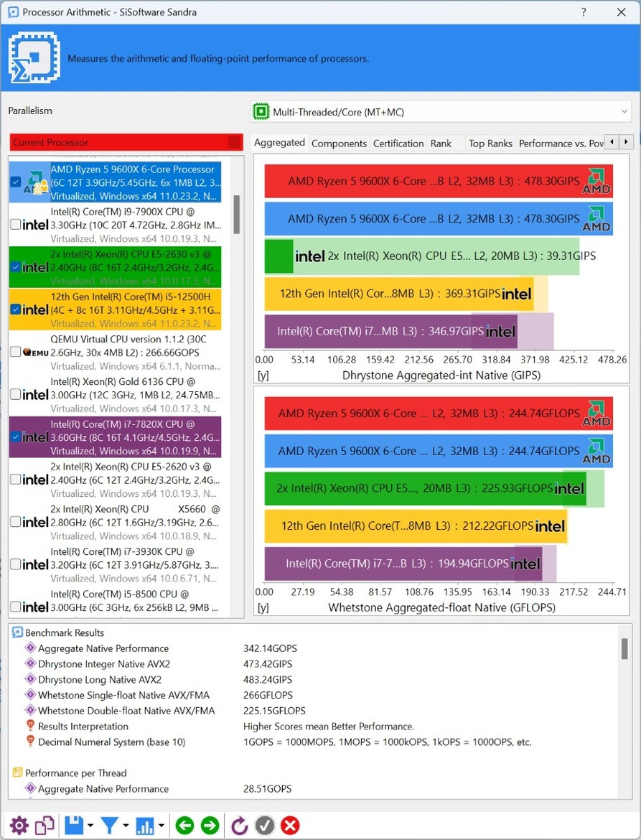
Task: Click the Whetstone Aggregated-float Native axis title
Action: (441, 607)
